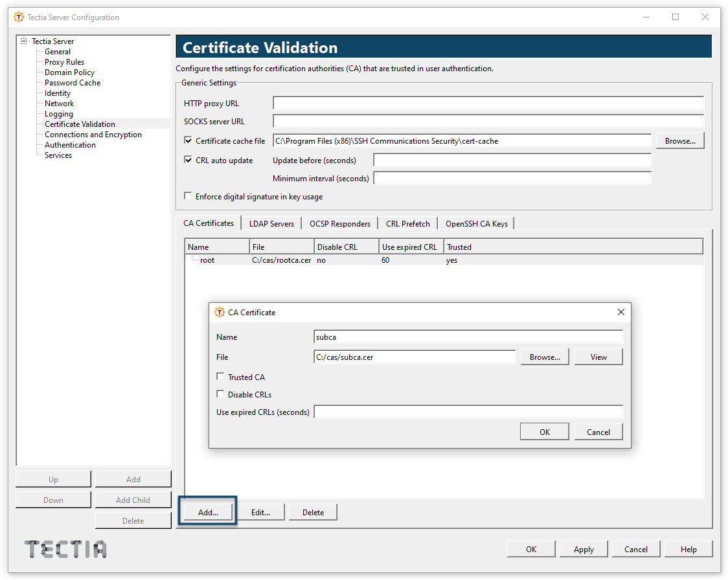
Task: Maximize the Tectia Server Configuration window
Action: click(676, 17)
